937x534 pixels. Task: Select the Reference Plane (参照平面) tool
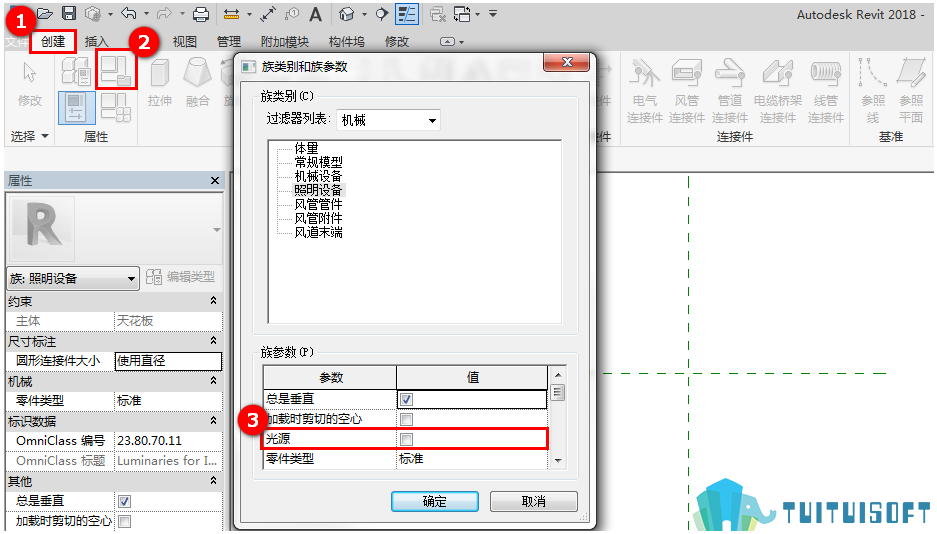tap(911, 91)
